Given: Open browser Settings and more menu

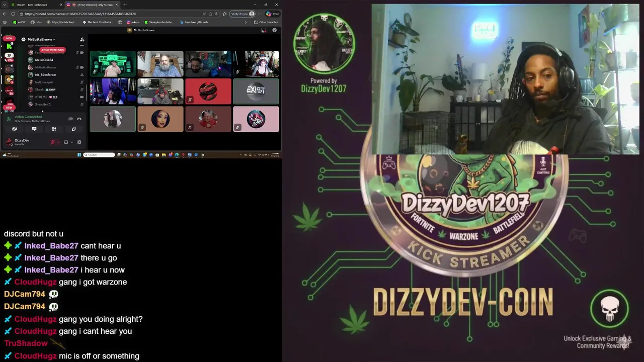Looking at the screenshot, I should click(x=260, y=14).
